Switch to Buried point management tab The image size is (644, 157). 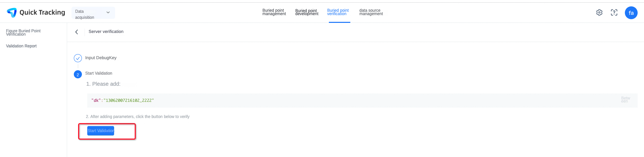[274, 12]
